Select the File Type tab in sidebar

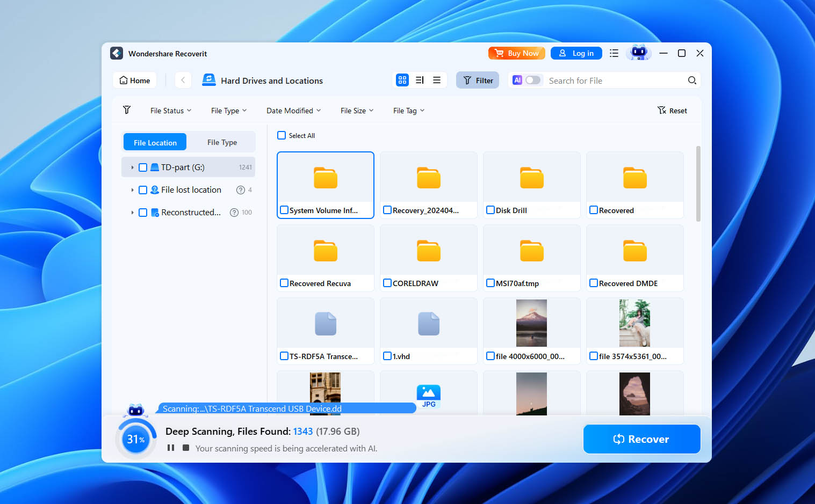pyautogui.click(x=222, y=142)
